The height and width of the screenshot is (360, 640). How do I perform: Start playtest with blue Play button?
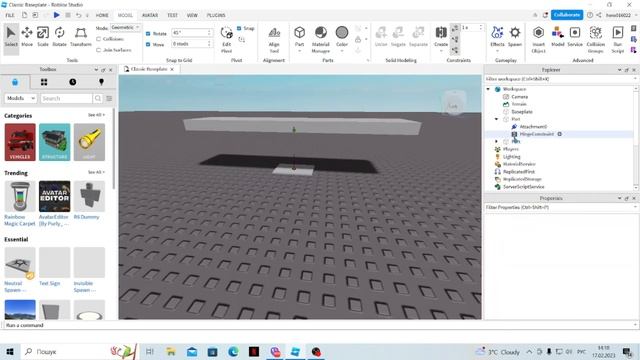point(56,15)
